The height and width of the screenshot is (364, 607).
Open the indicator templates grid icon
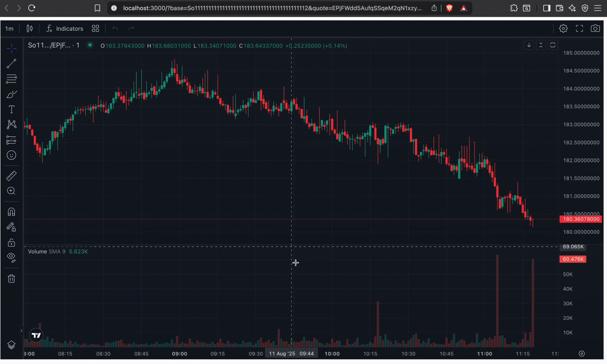coord(95,28)
